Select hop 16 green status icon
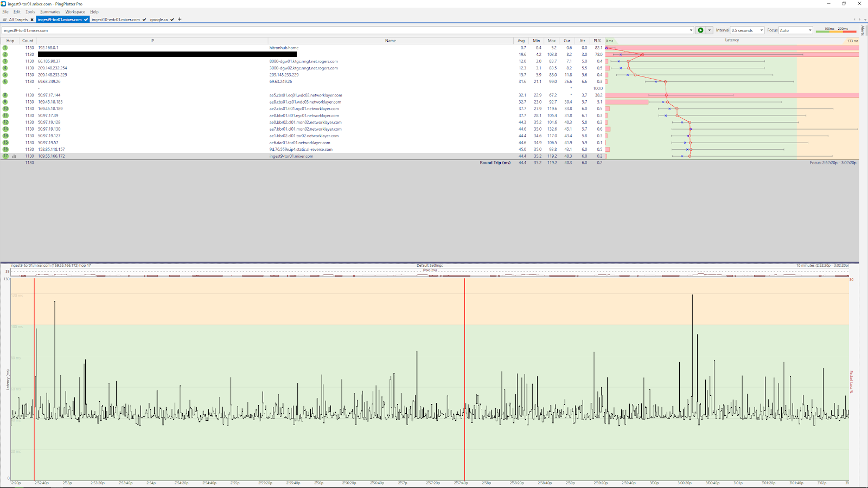The image size is (868, 488). 5,149
